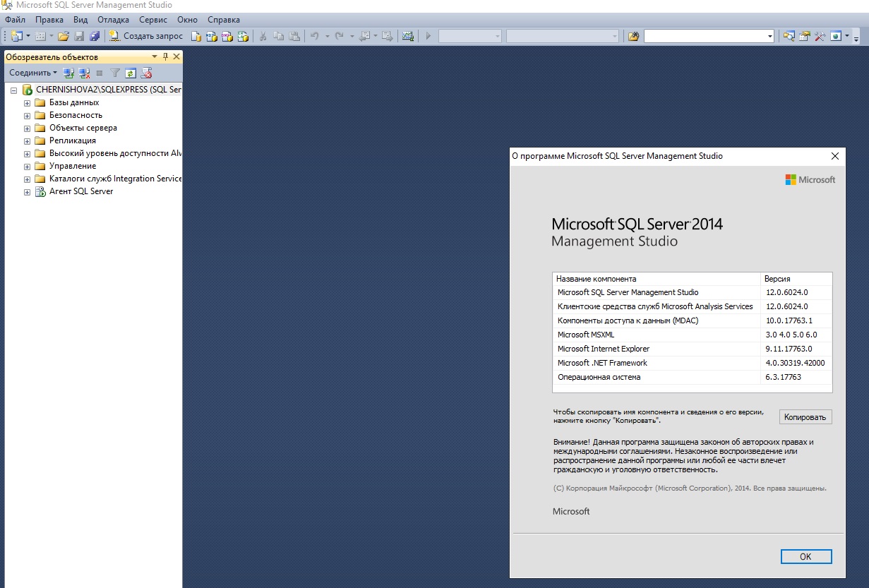The width and height of the screenshot is (869, 588).
Task: Close the Обозреватель объектов panel
Action: click(x=176, y=57)
